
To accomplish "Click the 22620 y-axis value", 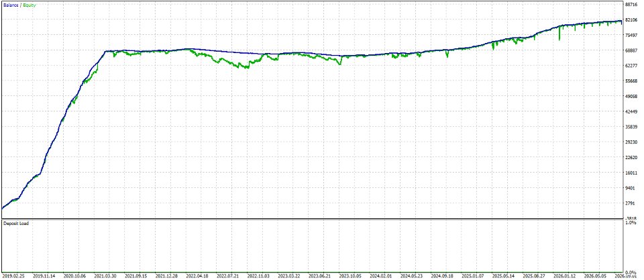I will [x=631, y=158].
